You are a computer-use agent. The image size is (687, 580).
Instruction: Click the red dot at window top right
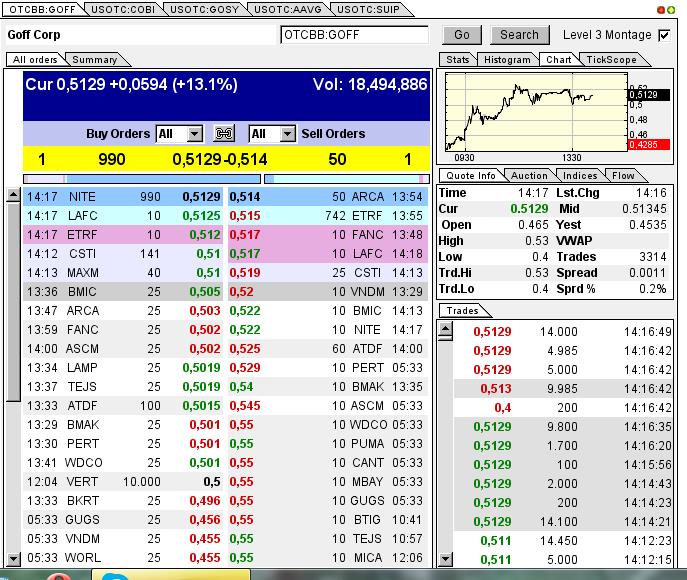661,10
